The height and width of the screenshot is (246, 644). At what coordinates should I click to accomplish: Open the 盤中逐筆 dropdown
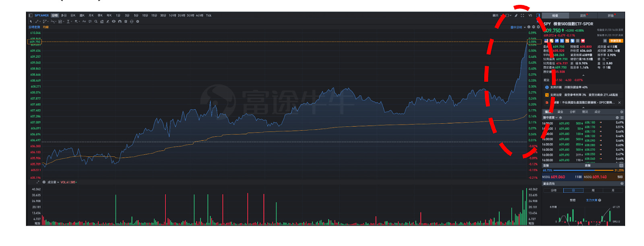coord(551,118)
